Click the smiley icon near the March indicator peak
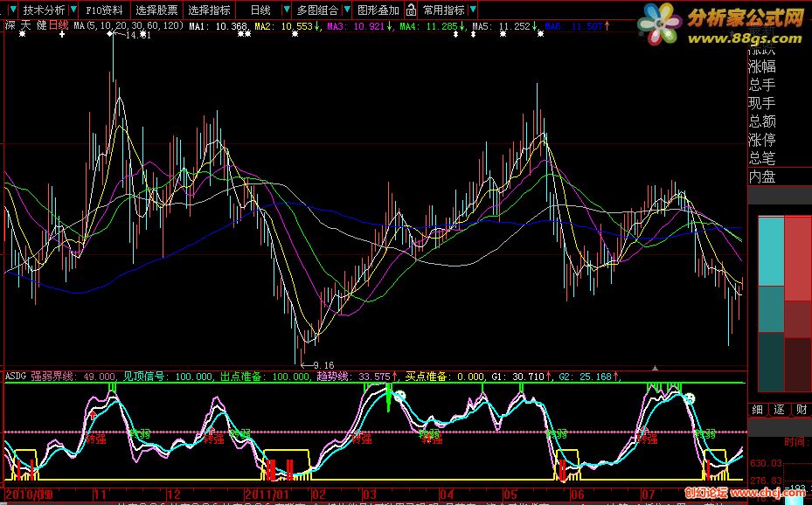Image resolution: width=812 pixels, height=505 pixels. click(x=399, y=397)
